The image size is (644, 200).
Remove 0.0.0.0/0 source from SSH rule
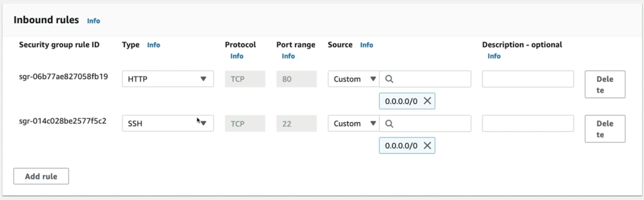tap(427, 146)
